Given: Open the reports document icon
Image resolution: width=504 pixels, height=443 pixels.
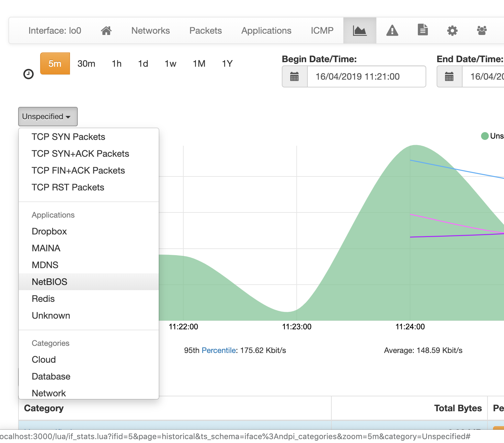Looking at the screenshot, I should [422, 30].
